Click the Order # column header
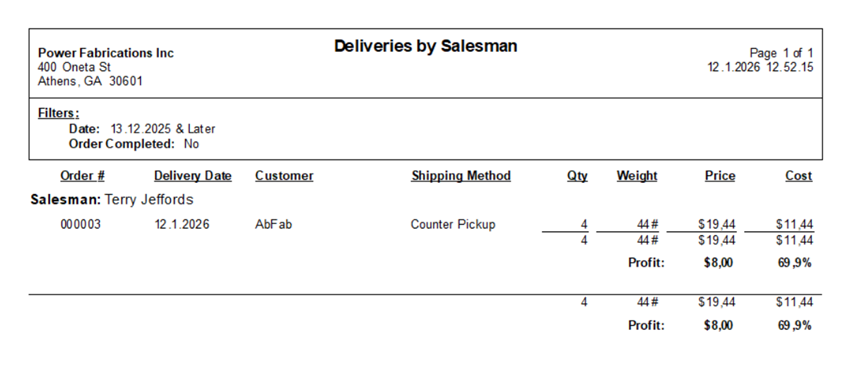 point(82,176)
